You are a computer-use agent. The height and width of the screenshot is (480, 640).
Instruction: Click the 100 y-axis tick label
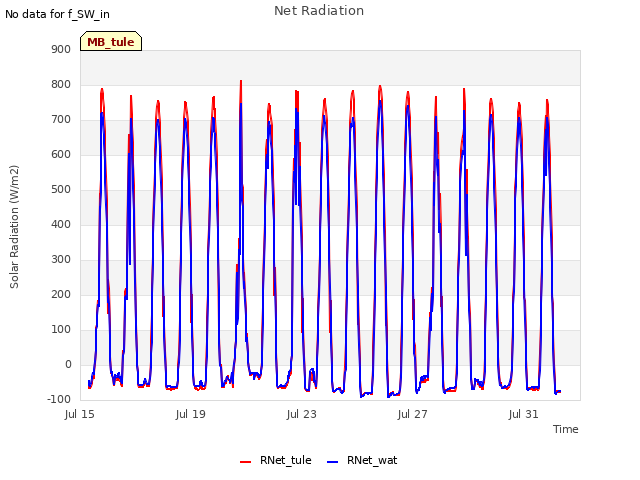tap(61, 329)
